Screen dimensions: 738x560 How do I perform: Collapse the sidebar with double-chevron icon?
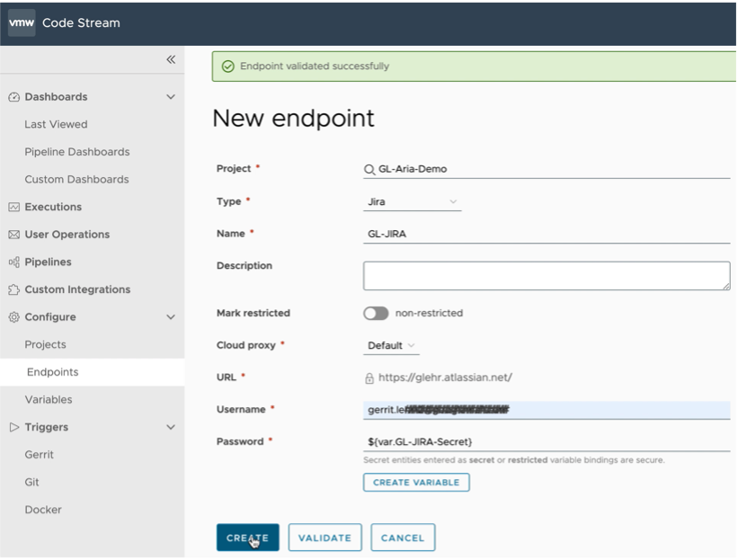tap(171, 59)
